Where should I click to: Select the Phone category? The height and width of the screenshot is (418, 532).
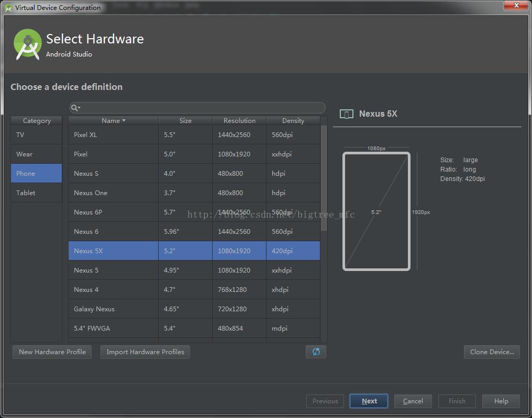coord(36,173)
